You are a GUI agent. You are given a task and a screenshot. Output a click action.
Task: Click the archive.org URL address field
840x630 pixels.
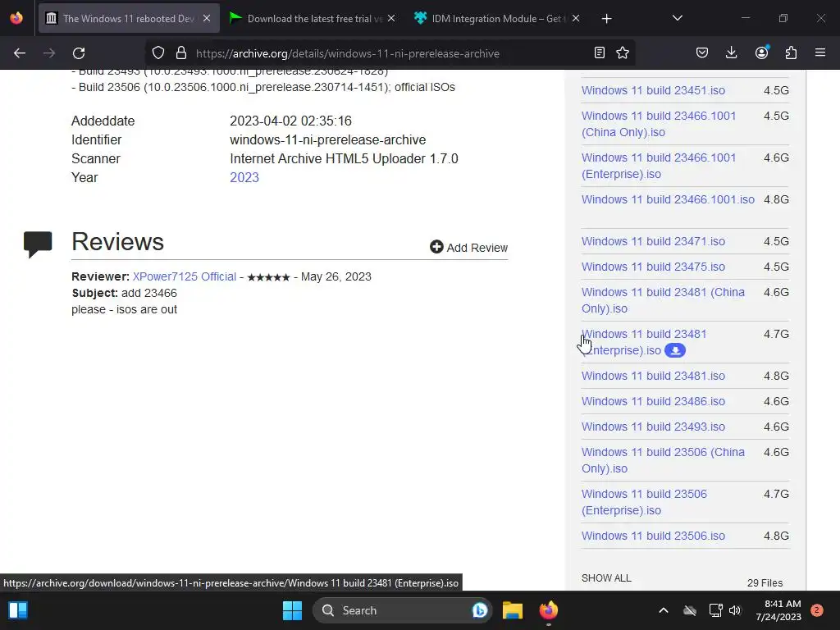coord(347,53)
